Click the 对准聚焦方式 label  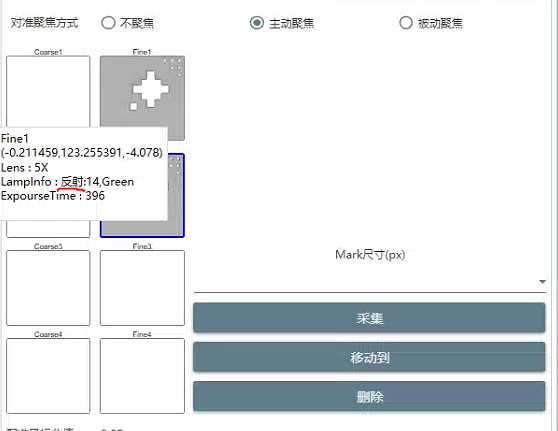(44, 23)
